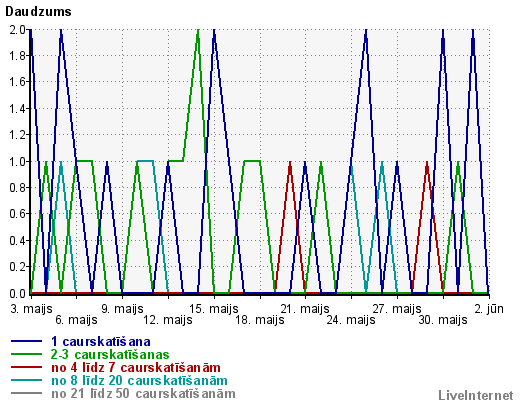520x405 pixels.
Task: Click the 'Daudzums' chart title
Action: point(38,12)
